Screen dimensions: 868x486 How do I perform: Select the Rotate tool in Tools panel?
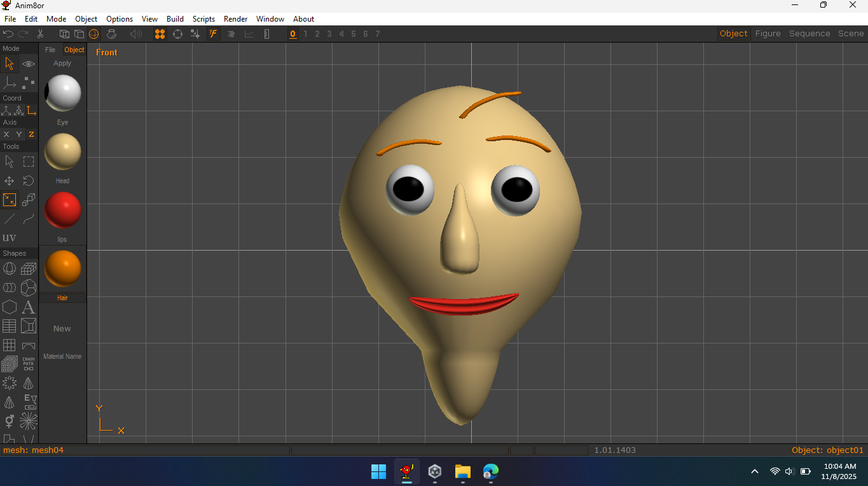tap(29, 181)
